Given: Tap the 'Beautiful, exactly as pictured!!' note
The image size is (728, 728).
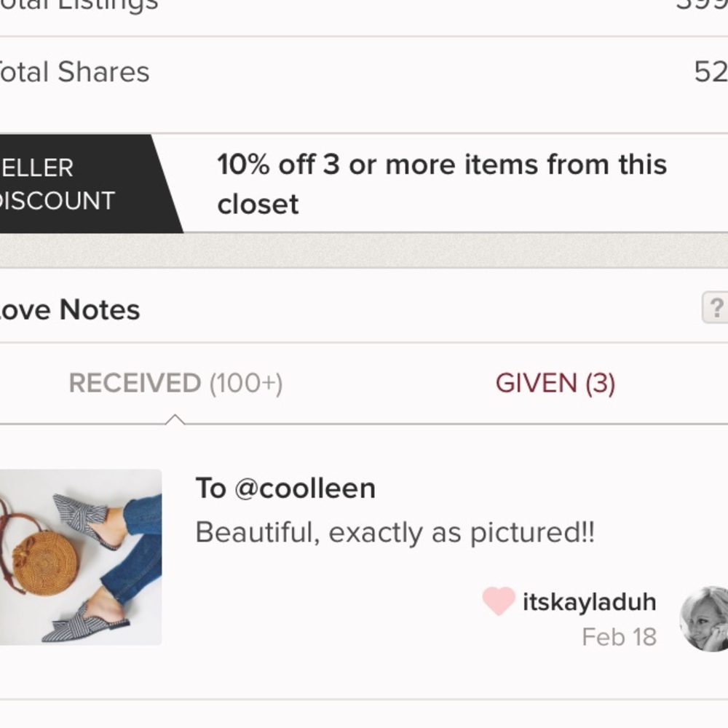Looking at the screenshot, I should [x=395, y=533].
